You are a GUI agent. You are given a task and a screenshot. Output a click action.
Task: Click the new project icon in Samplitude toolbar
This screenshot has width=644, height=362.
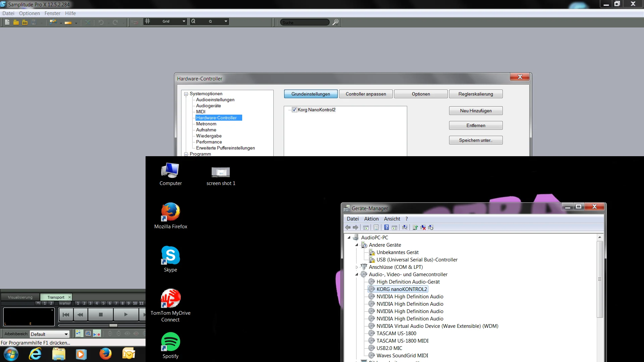pos(7,22)
